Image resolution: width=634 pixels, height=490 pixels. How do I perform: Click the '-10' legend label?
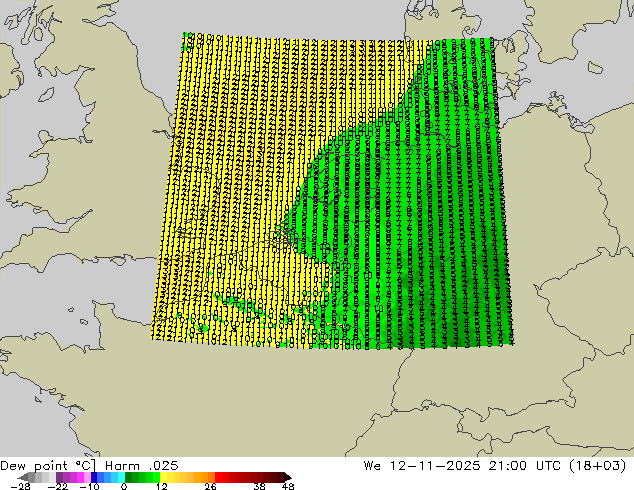pos(89,486)
